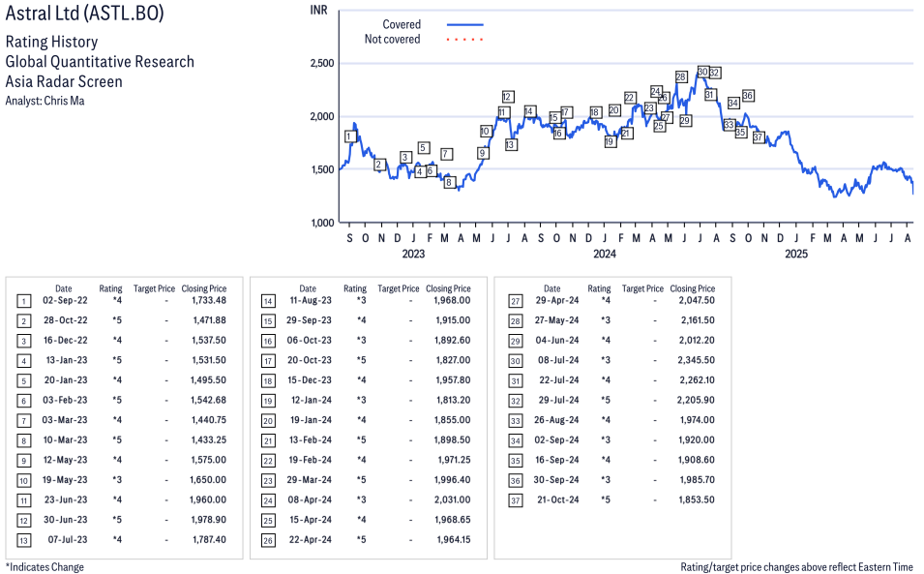
Task: Click the INR axis label
Action: pos(318,11)
